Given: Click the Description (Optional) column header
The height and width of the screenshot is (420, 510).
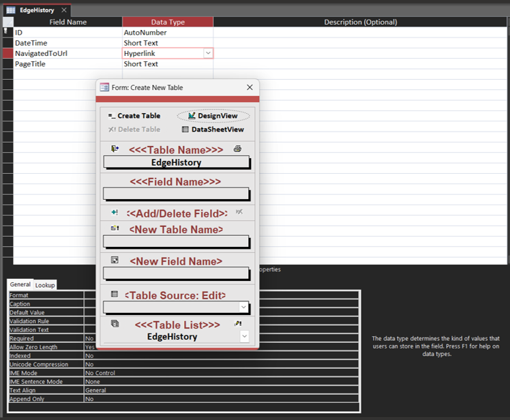Looking at the screenshot, I should coord(361,22).
